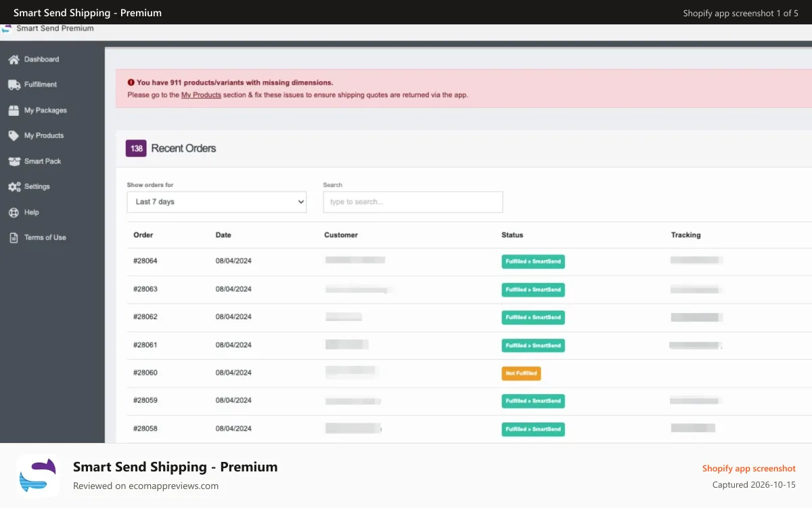Select order #28060
Screen dimensions: 812x508
coord(145,373)
